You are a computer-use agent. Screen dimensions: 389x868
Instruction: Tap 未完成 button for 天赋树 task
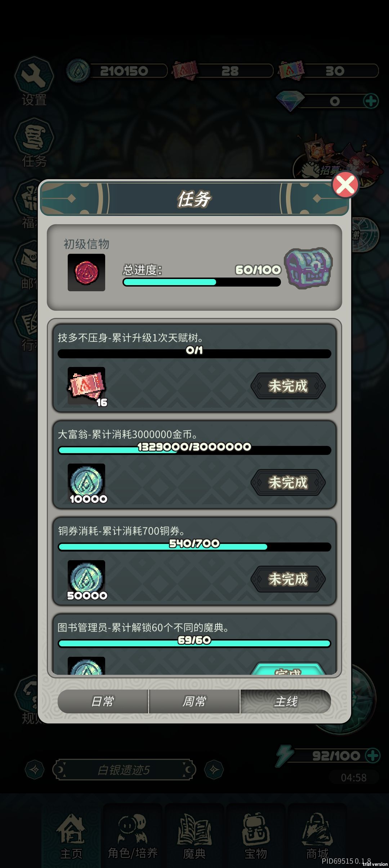click(288, 386)
